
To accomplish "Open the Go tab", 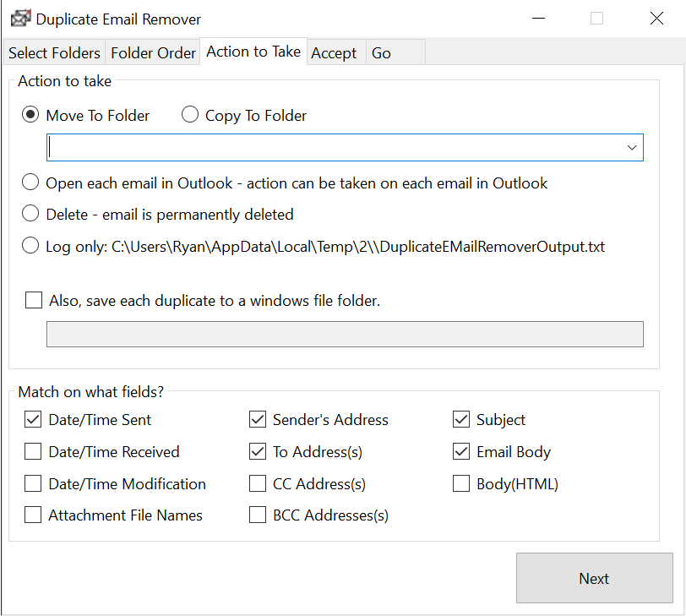I will click(381, 53).
